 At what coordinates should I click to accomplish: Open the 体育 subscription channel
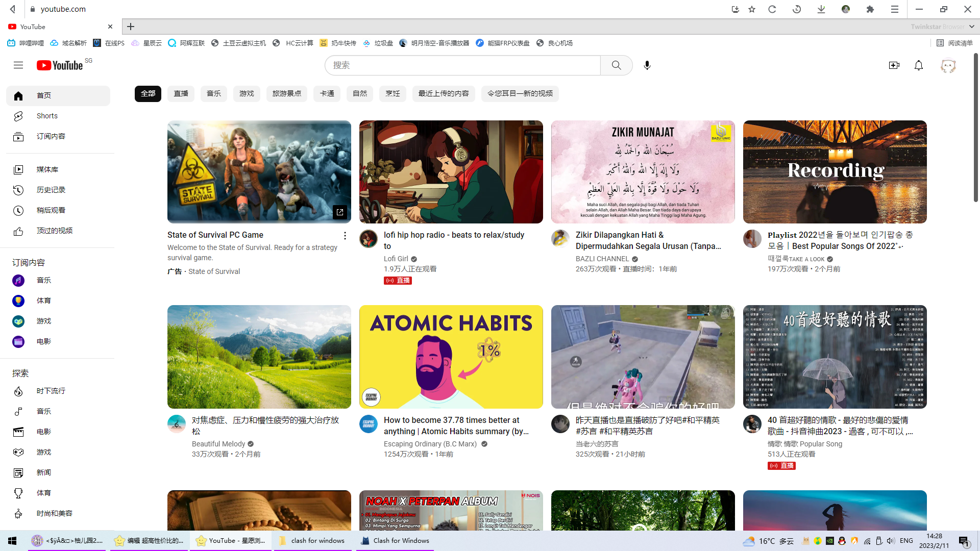pyautogui.click(x=58, y=300)
